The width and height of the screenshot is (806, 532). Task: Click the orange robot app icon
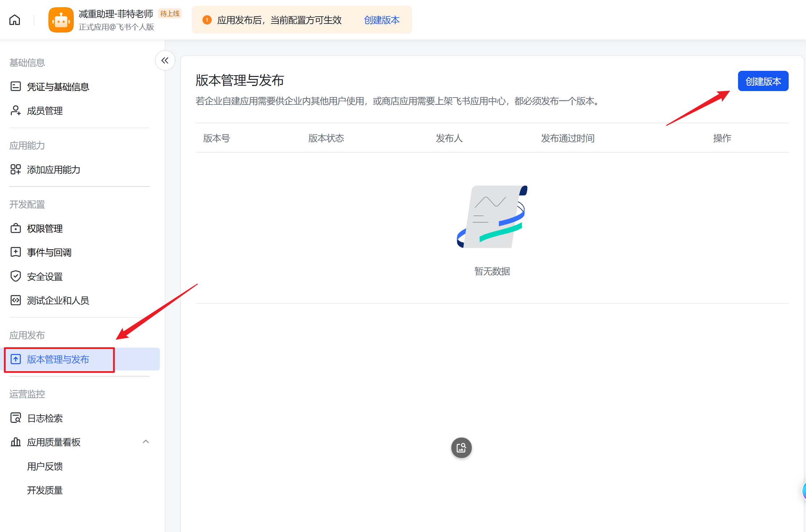pyautogui.click(x=61, y=20)
